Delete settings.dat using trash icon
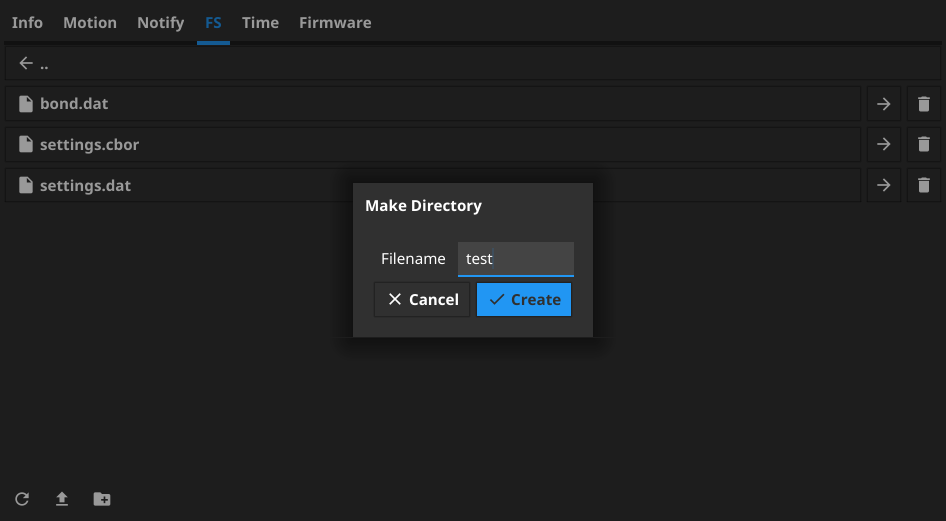946x521 pixels. click(923, 185)
